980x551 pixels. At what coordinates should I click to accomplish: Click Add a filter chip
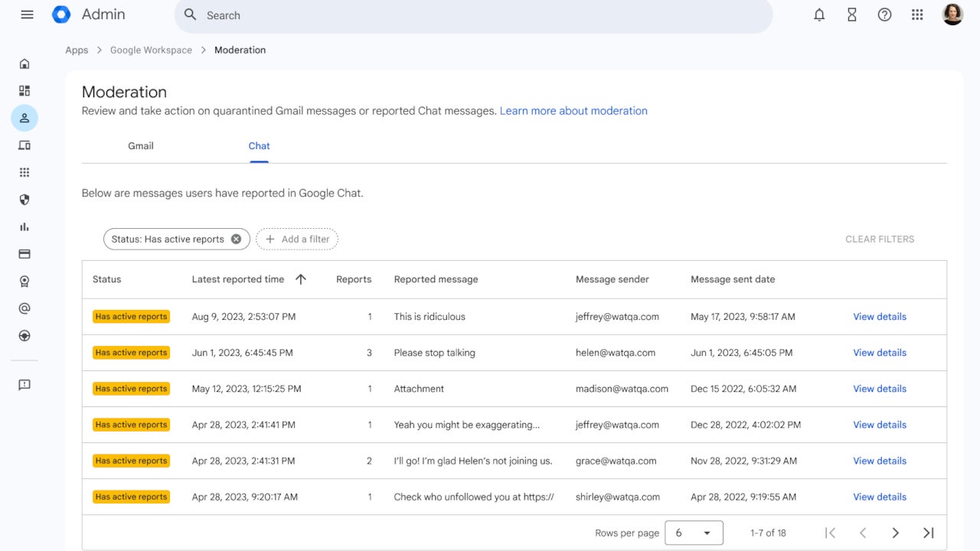click(x=297, y=239)
